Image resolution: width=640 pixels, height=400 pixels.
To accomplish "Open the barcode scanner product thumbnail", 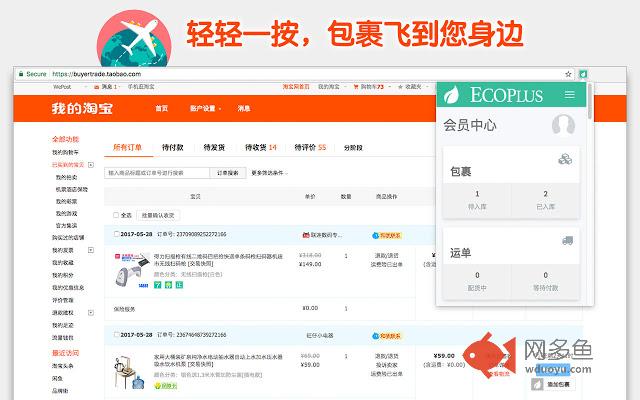I will [133, 270].
